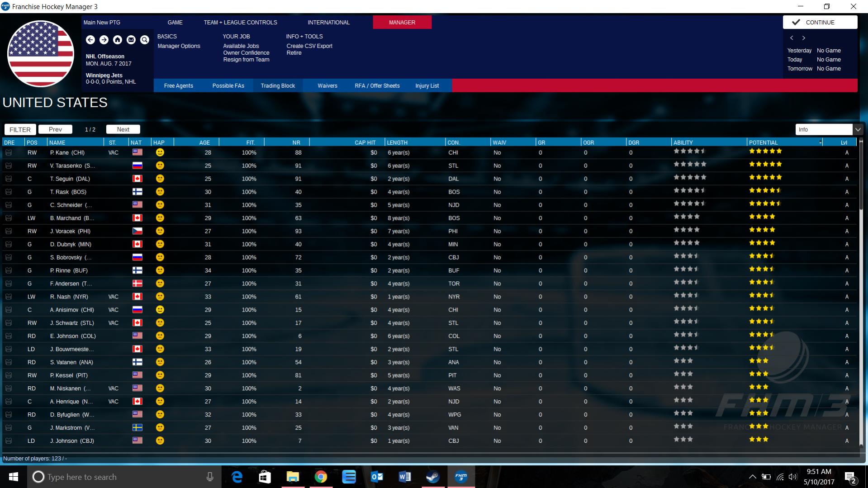Click the P. Kane row jersey icon

point(9,153)
